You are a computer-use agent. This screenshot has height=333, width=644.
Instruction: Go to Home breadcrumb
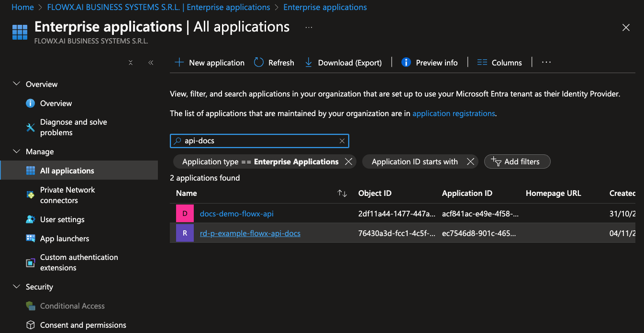[x=22, y=7]
